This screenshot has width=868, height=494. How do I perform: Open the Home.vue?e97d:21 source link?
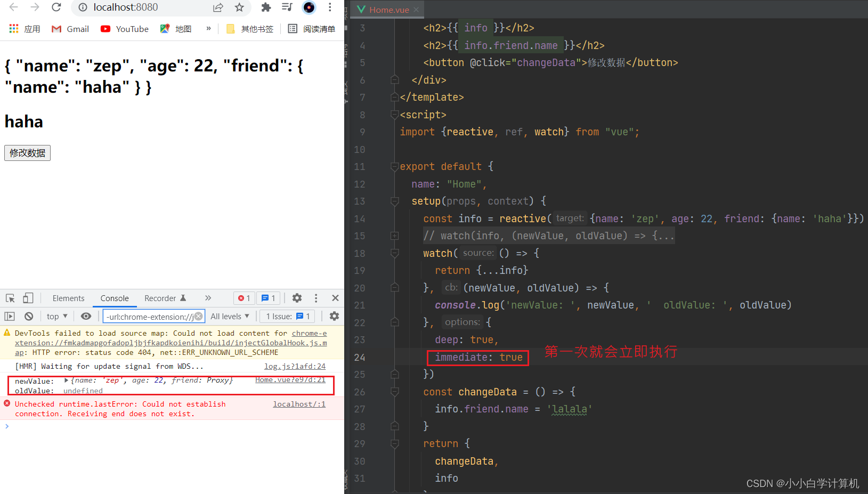tap(290, 380)
